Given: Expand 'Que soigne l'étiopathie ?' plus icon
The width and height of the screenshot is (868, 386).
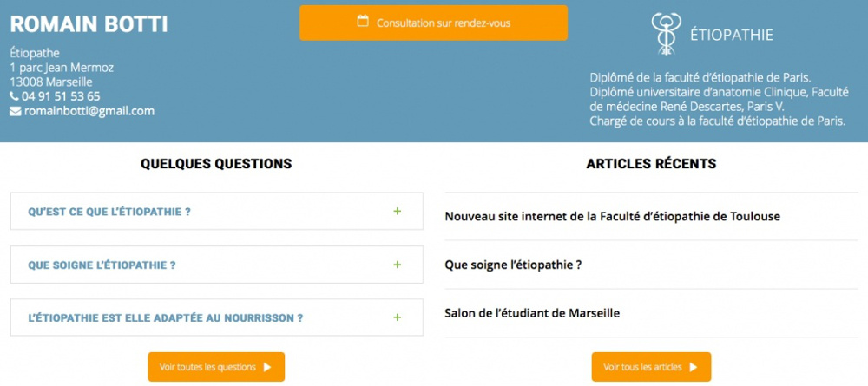Looking at the screenshot, I should [x=398, y=265].
